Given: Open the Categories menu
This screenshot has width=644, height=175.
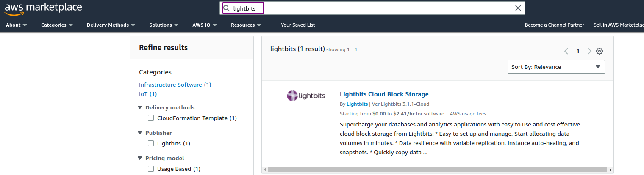Looking at the screenshot, I should pyautogui.click(x=57, y=25).
